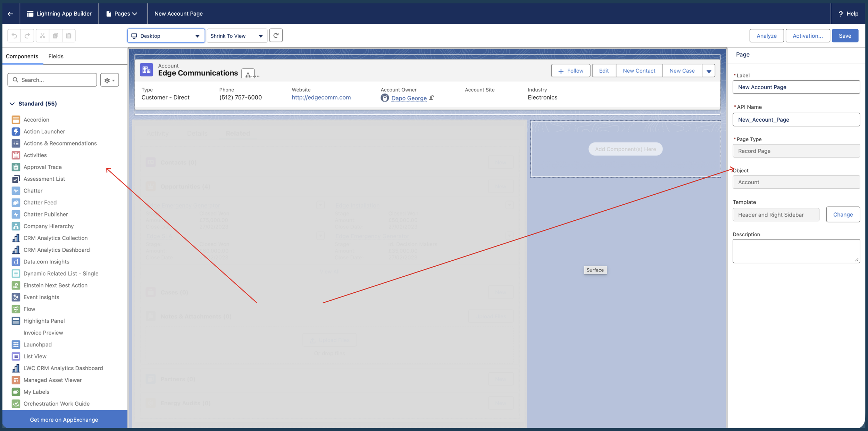The image size is (868, 431).
Task: Click the Change template button
Action: 843,215
